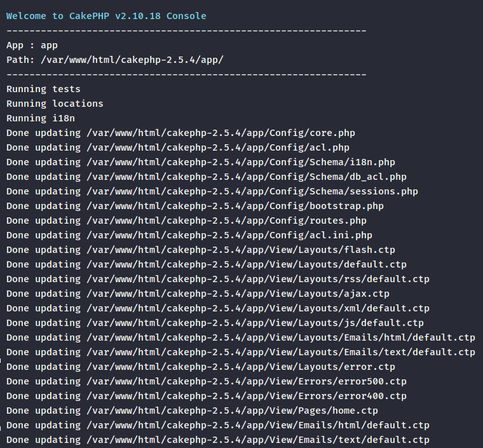Select the Config/acl.ini.php line
The height and width of the screenshot is (448, 483).
(x=189, y=235)
